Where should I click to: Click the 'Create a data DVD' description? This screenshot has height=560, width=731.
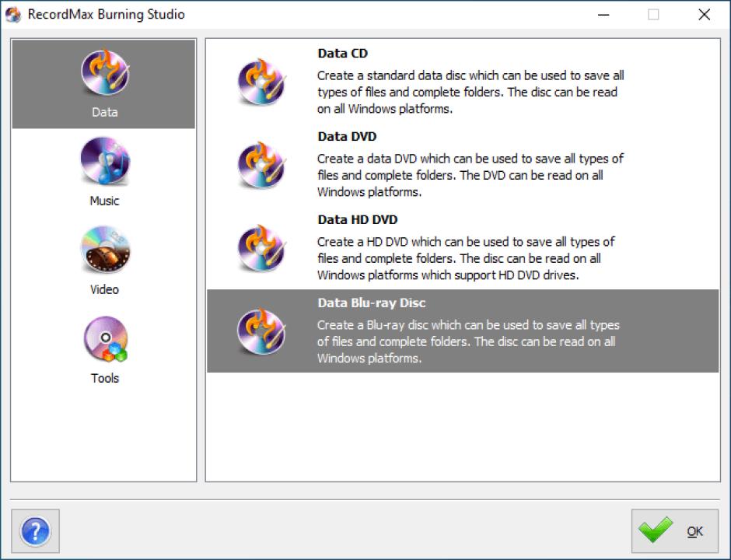[470, 175]
